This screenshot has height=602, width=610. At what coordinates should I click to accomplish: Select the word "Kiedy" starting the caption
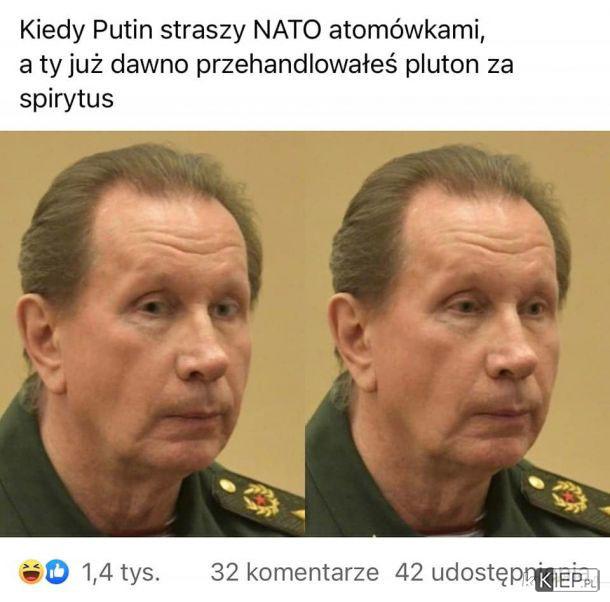[51, 30]
